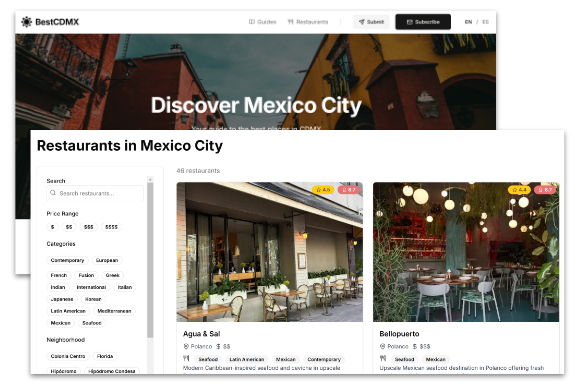Click the yellow star rating badge on Bellopuerto
574x388 pixels.
[x=519, y=190]
